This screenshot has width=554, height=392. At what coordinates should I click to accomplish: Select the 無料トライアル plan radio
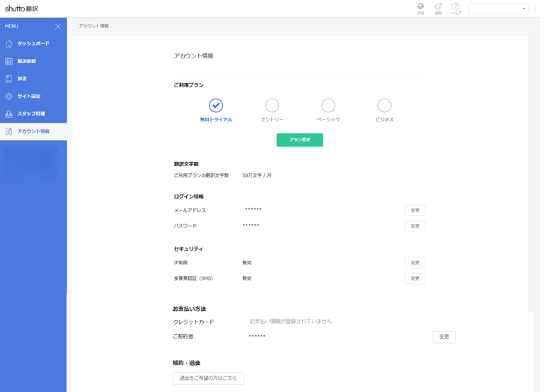tap(216, 105)
